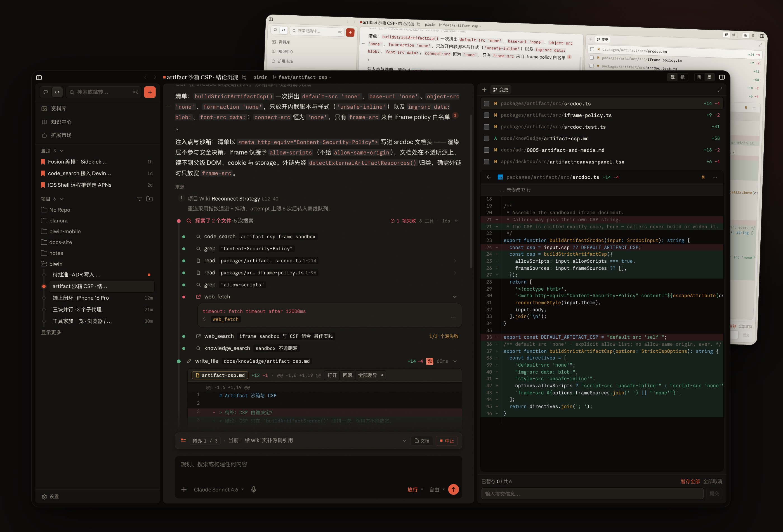Viewport: 783px width, 532px height.
Task: Open the Claude Sonnet 4.6 model dropdown
Action: [219, 490]
